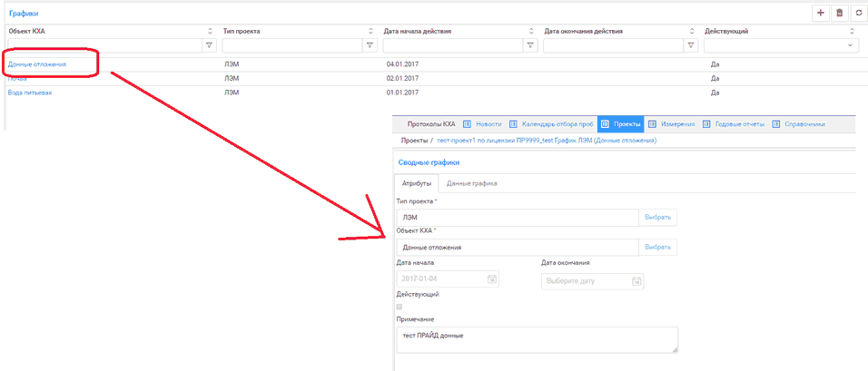The image size is (868, 371).
Task: Click the Данные отложения row link
Action: coord(37,64)
